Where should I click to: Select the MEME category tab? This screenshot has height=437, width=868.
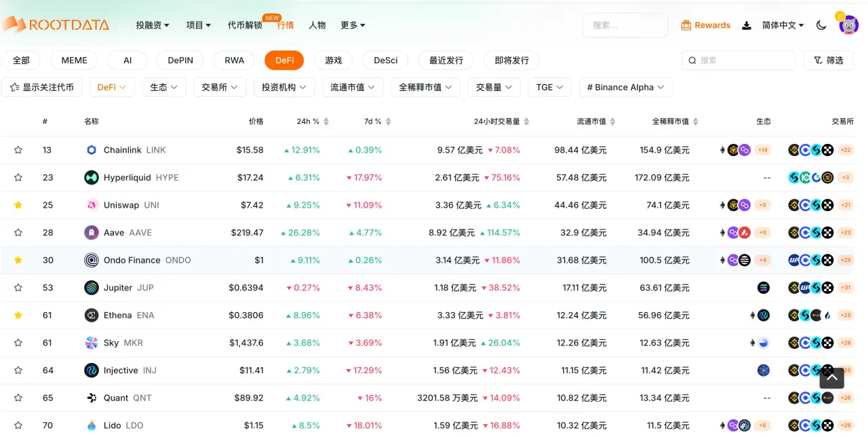[74, 60]
